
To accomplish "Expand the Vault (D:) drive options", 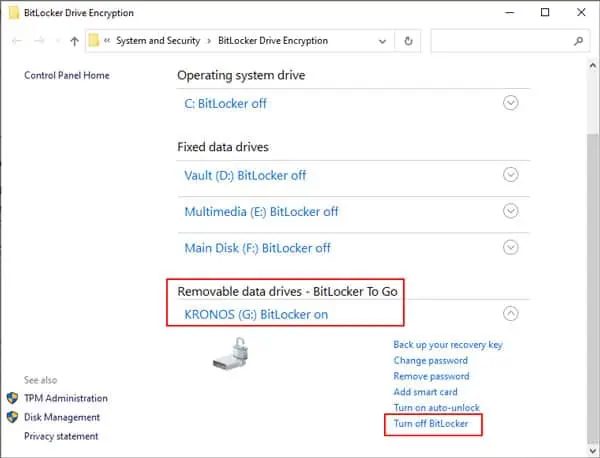I will [x=510, y=174].
